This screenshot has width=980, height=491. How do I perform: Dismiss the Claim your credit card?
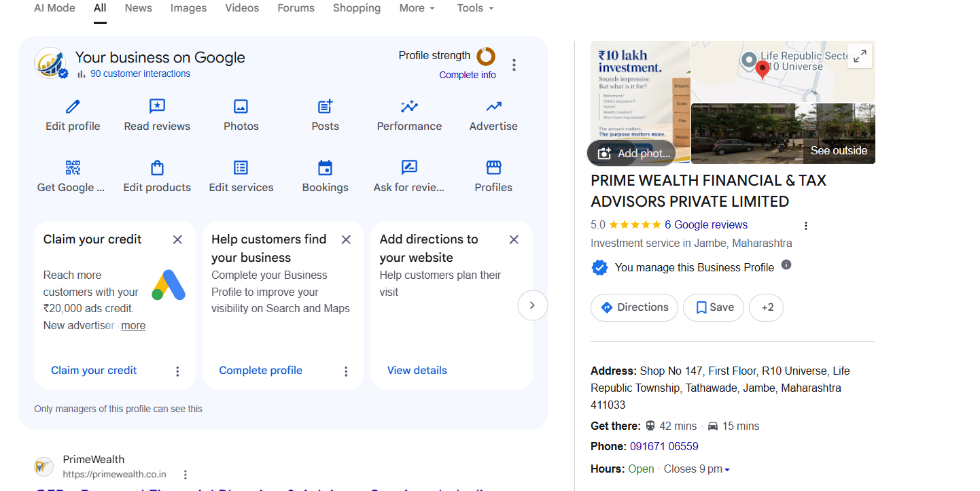click(x=177, y=239)
